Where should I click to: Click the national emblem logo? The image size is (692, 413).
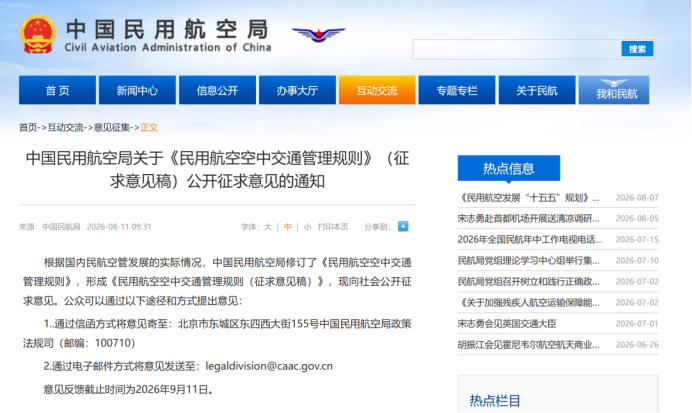[38, 34]
